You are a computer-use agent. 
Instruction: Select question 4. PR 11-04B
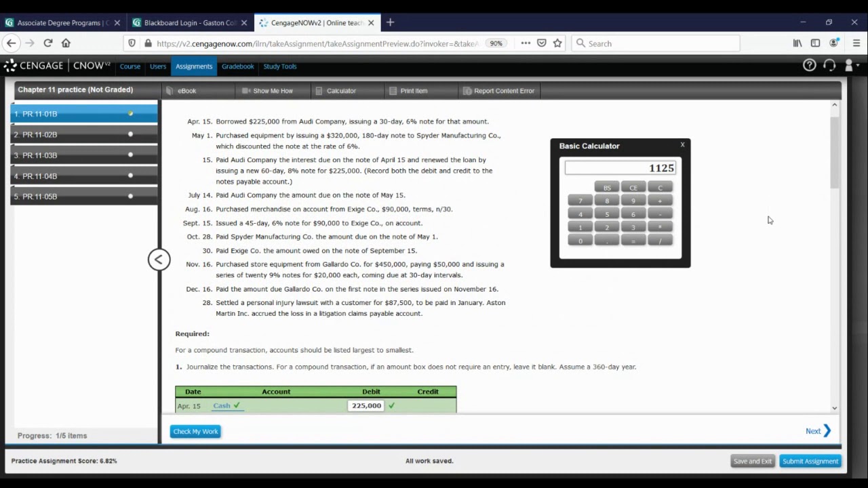coord(84,176)
